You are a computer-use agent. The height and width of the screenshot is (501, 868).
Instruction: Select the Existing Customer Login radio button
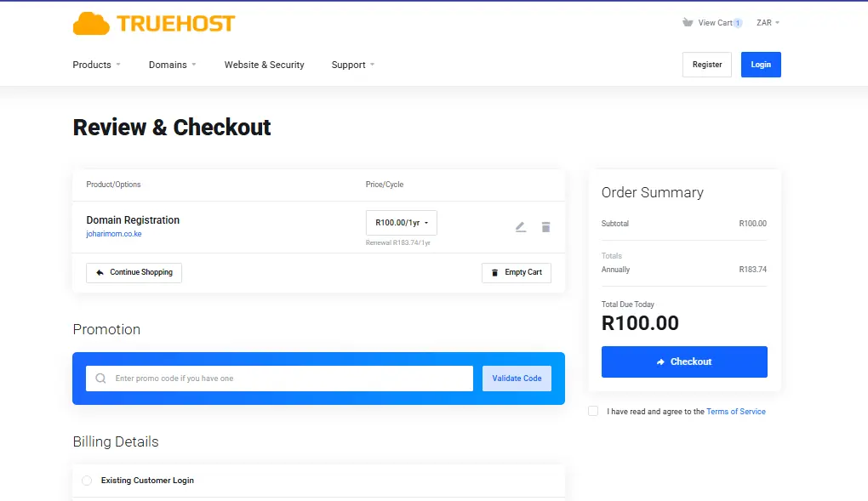pyautogui.click(x=87, y=480)
